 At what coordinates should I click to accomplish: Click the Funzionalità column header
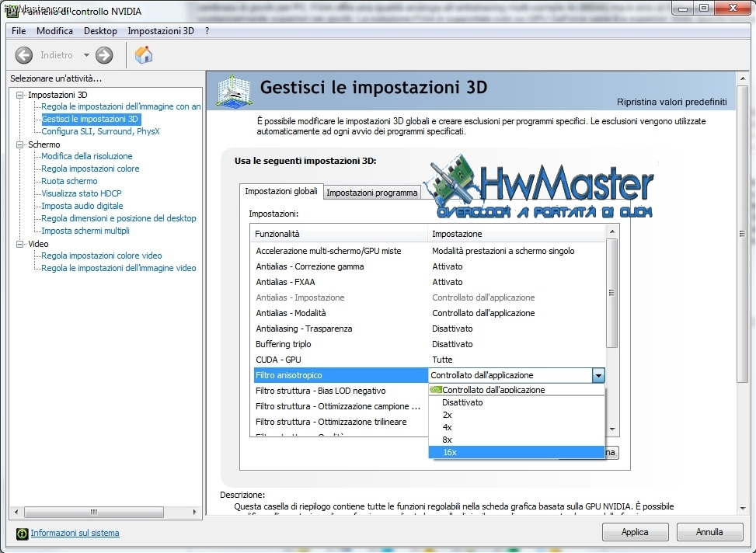point(339,234)
